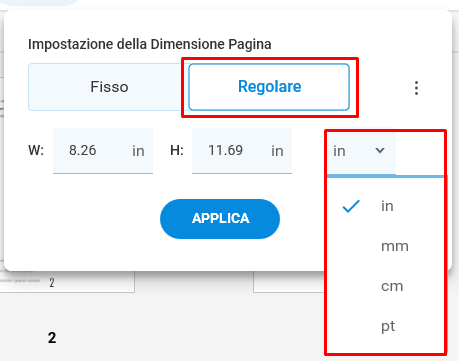The width and height of the screenshot is (459, 361).
Task: Click the chevron arrow of the unit selector
Action: coord(380,150)
